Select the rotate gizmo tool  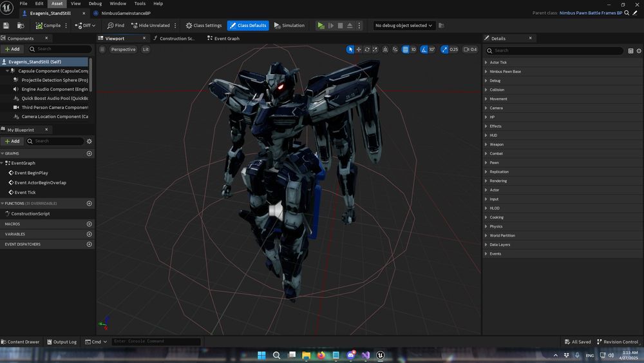[367, 50]
